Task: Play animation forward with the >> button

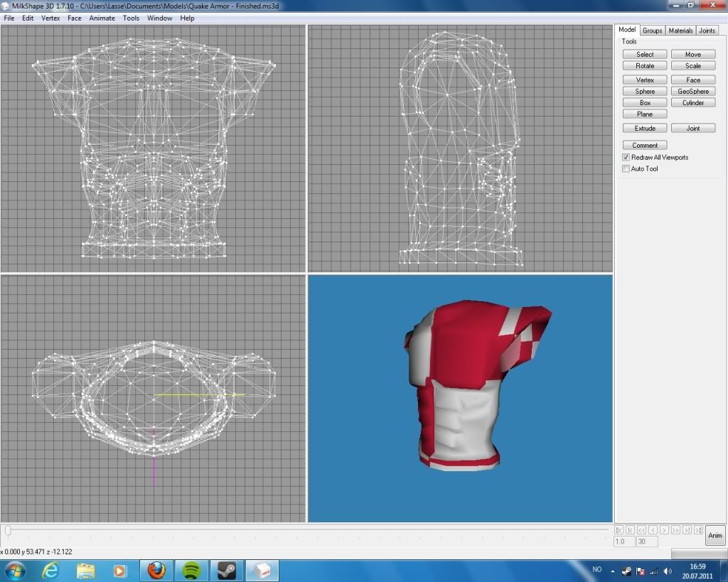Action: click(675, 529)
